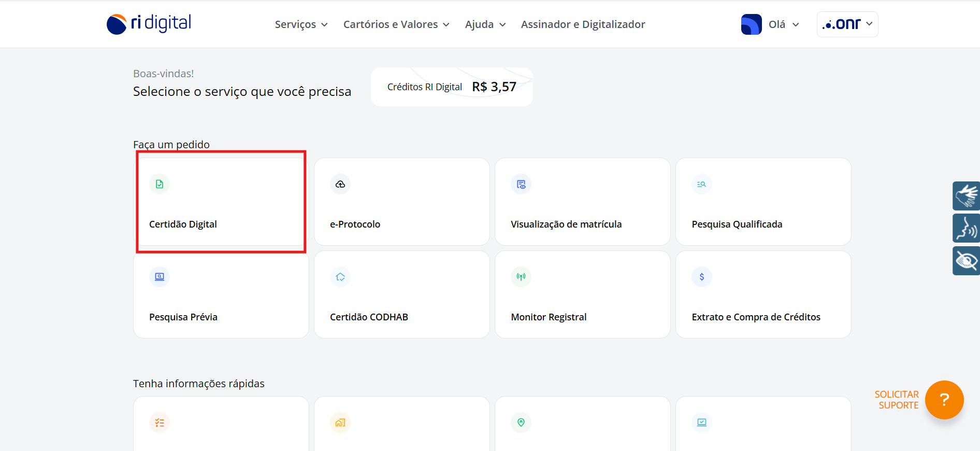Open the ONR logo dropdown
Screen dimensions: 980x451
pyautogui.click(x=847, y=24)
